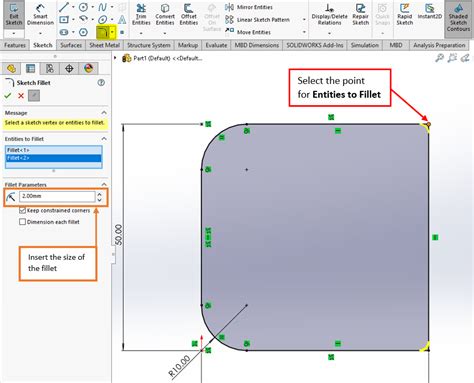This screenshot has height=383, width=474.
Task: Click the Repair Sketch tool
Action: (x=361, y=15)
